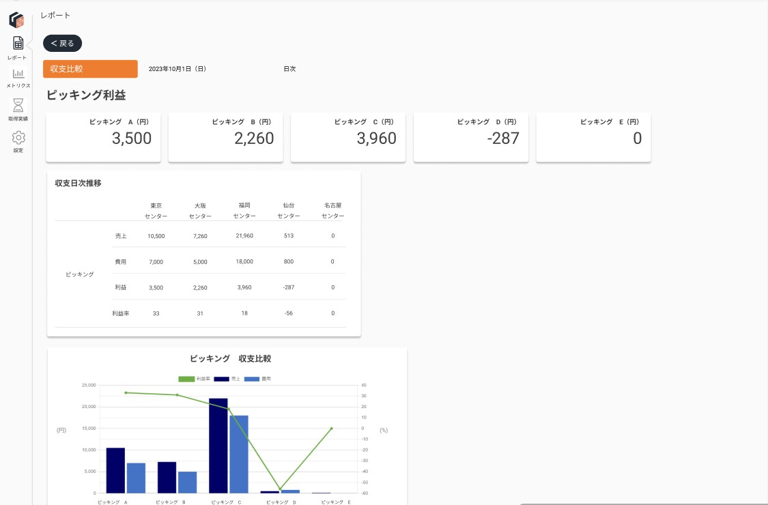Select the ピッキング A (円) card
The width and height of the screenshot is (768, 505).
tap(103, 137)
